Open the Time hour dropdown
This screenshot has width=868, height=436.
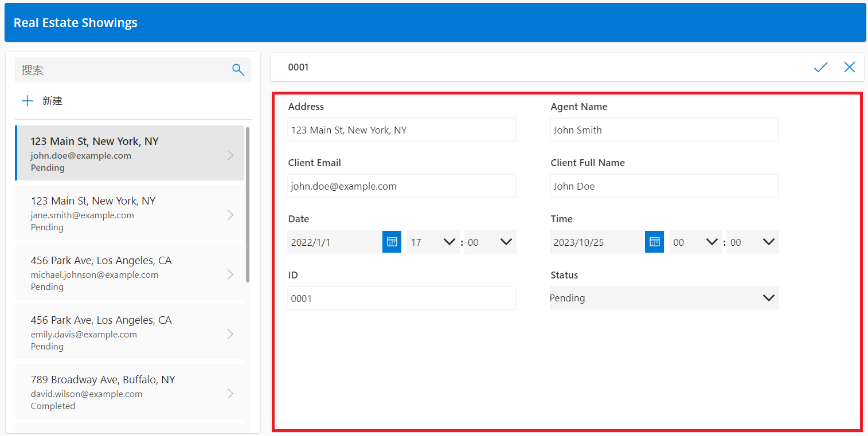[696, 242]
